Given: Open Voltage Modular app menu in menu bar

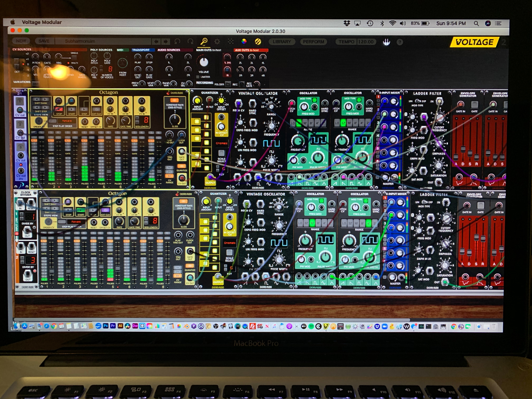Looking at the screenshot, I should tap(42, 22).
